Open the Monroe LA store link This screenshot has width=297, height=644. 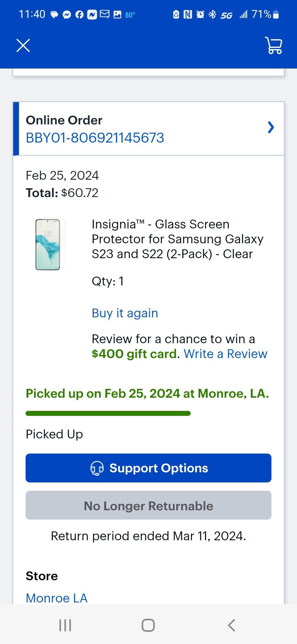click(x=57, y=598)
